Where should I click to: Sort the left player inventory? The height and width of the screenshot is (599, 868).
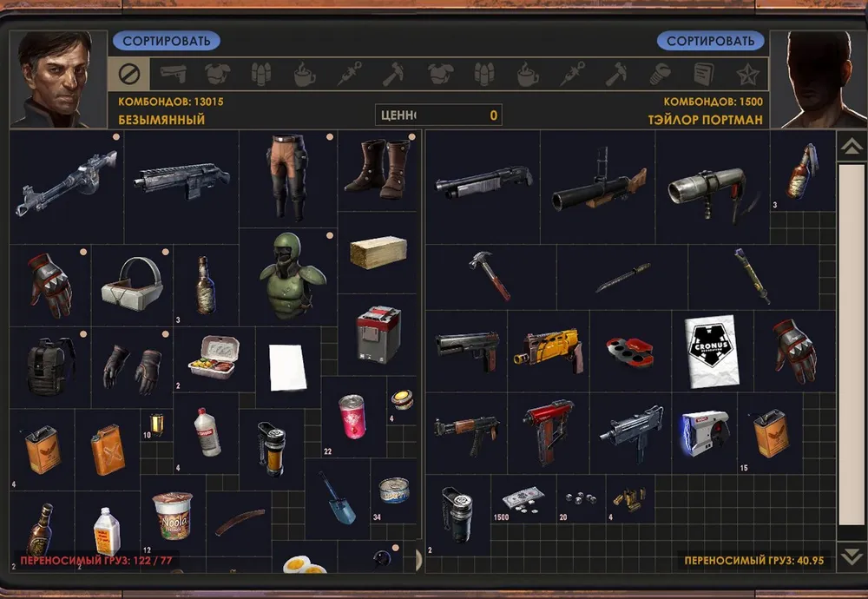point(166,41)
